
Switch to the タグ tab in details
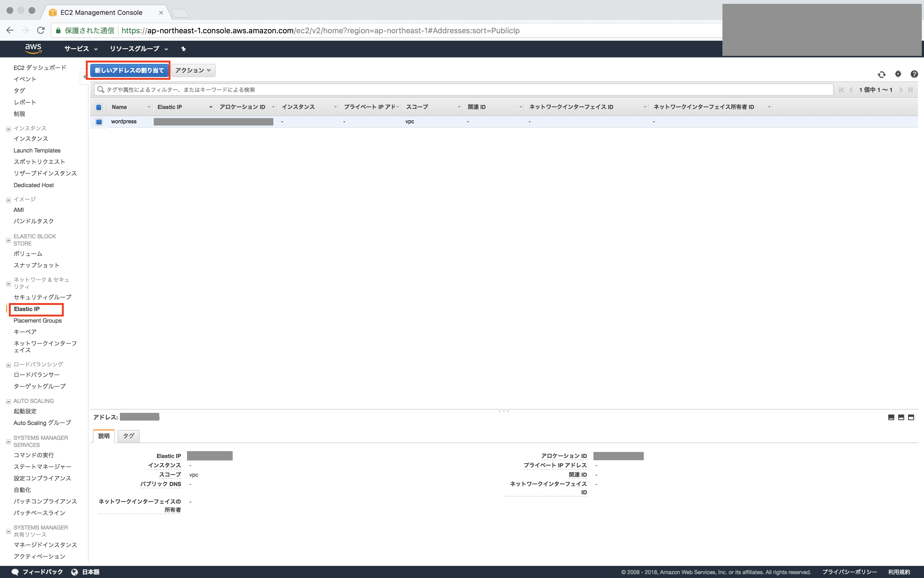click(x=129, y=436)
